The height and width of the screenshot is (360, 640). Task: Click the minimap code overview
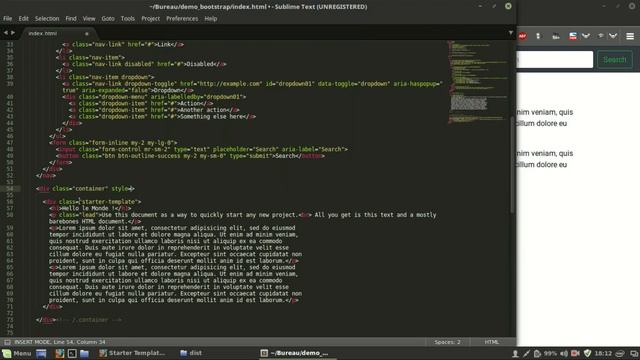[x=478, y=82]
